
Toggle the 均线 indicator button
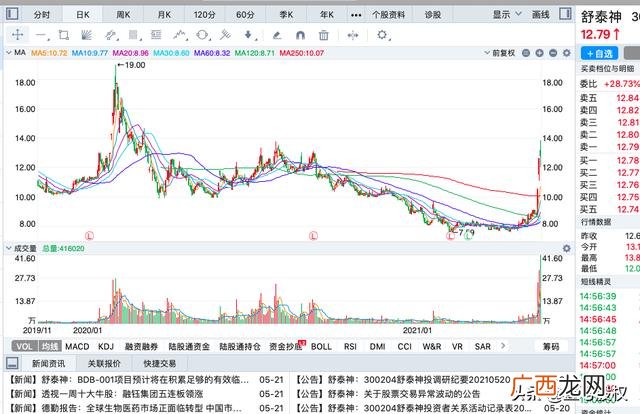tap(50, 347)
